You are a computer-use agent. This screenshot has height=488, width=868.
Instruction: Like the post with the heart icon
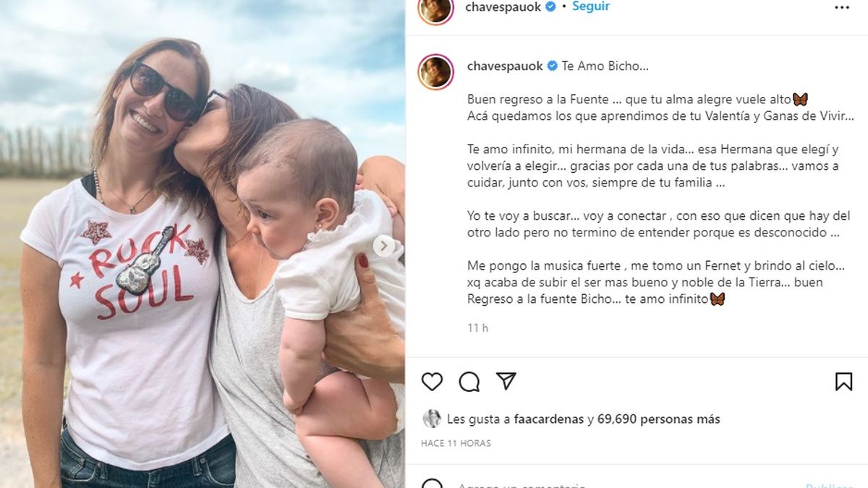click(432, 382)
